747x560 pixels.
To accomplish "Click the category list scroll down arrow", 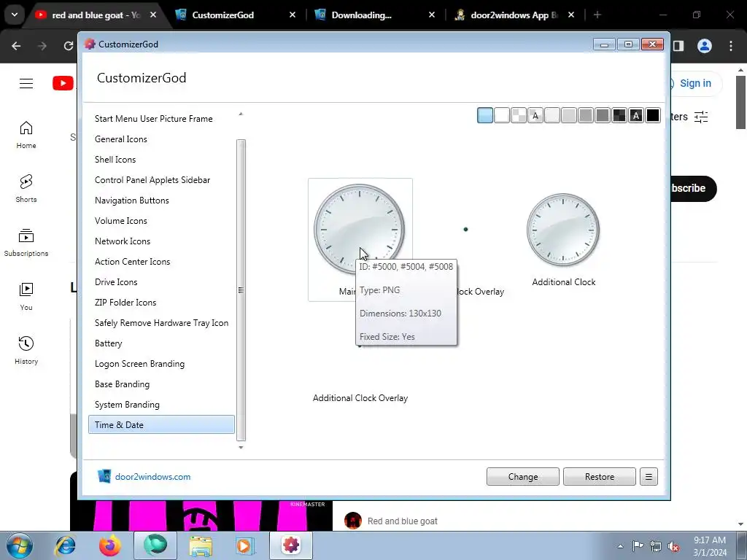I will pos(241,448).
